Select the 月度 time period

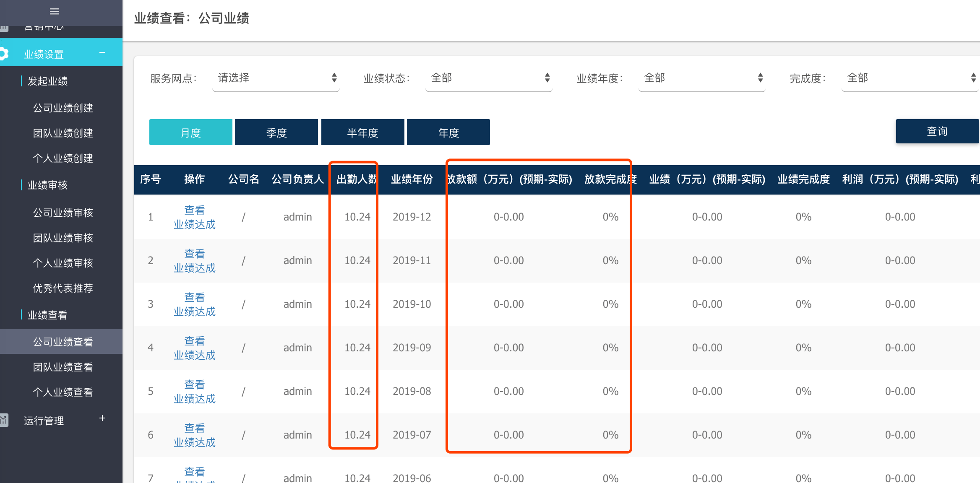(x=190, y=132)
